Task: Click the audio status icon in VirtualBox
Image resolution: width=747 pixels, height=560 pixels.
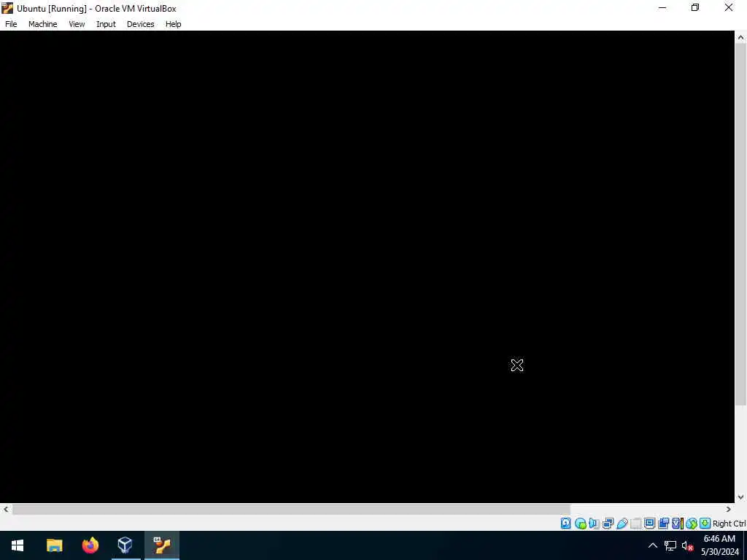Action: coord(594,524)
